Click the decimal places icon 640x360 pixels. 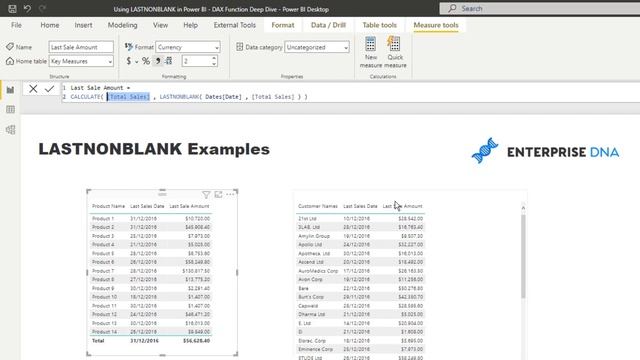[x=169, y=61]
